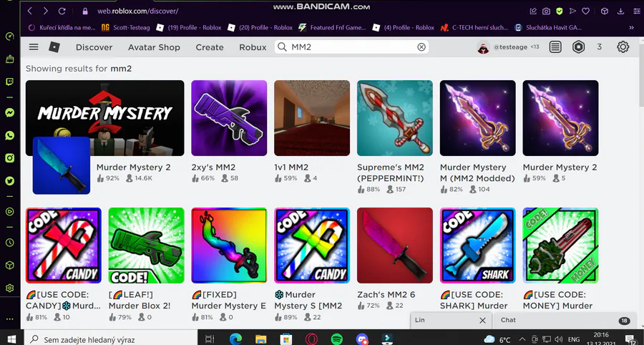
Task: Click the padlock site security icon
Action: pyautogui.click(x=85, y=11)
